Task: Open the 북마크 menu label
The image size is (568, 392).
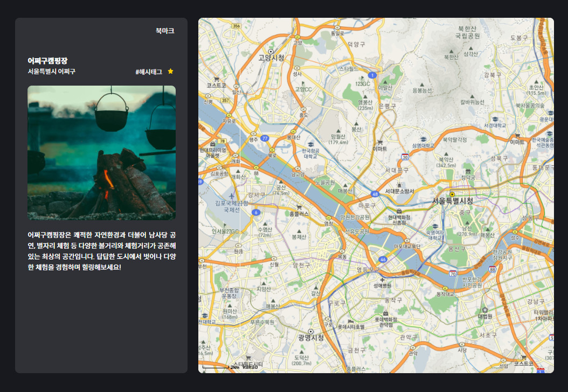Action: (x=165, y=31)
